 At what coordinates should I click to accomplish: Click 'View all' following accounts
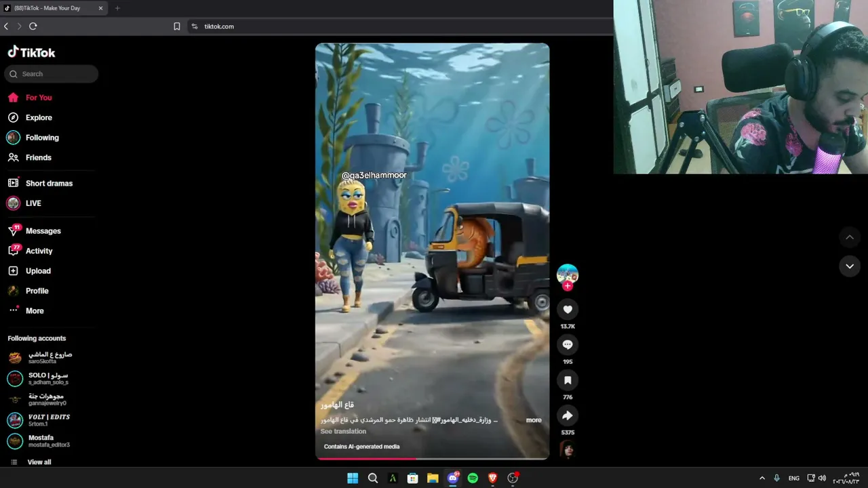tap(39, 462)
